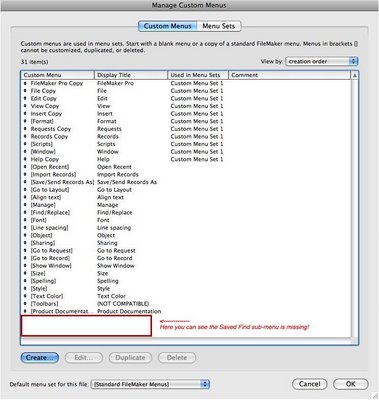The width and height of the screenshot is (379, 400).
Task: Click the Comment column header
Action: (290, 75)
